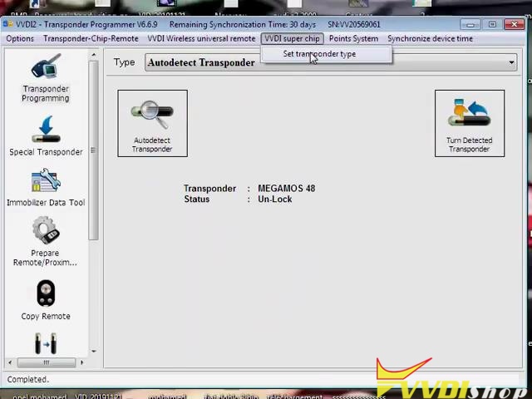Click sidebar horizontal scroll left arrow
Image resolution: width=532 pixels, height=399 pixels.
[10, 362]
